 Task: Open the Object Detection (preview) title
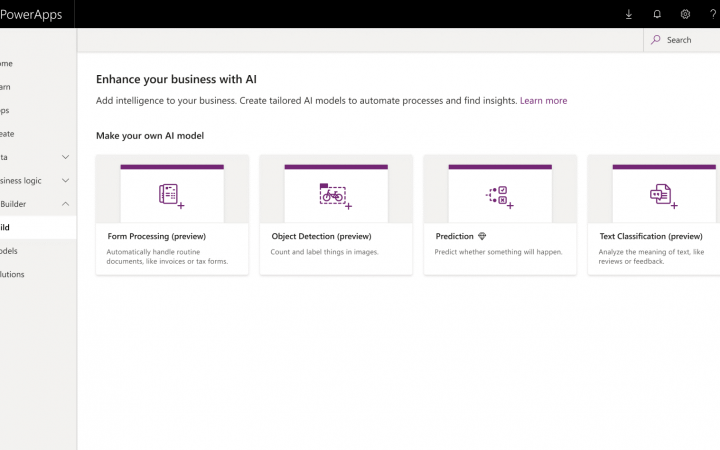321,236
